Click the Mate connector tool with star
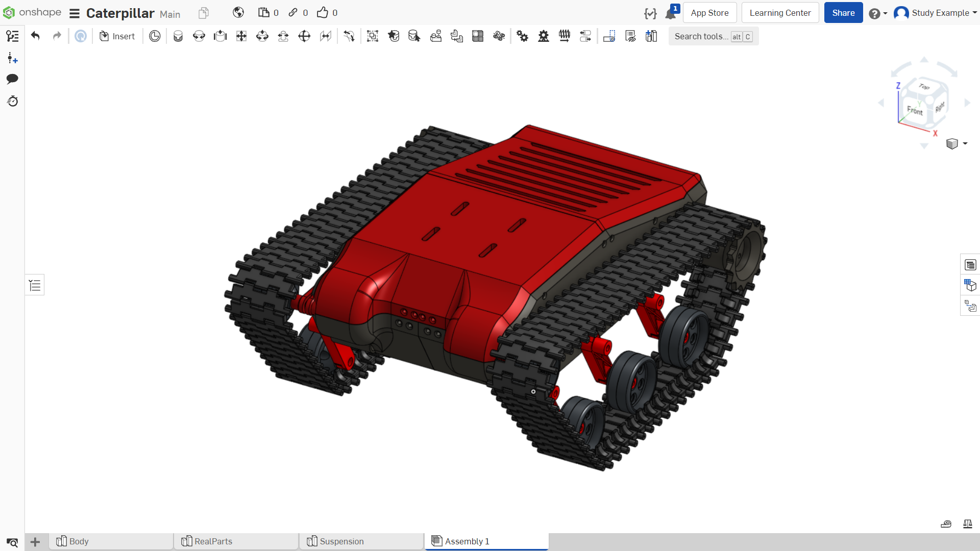Viewport: 980px width, 551px height. [394, 36]
